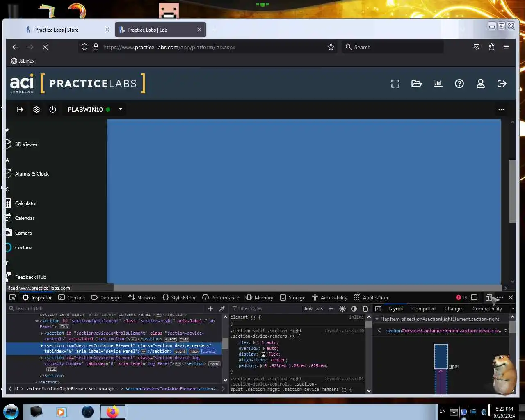The height and width of the screenshot is (420, 525).
Task: Open the Storage devtools tab
Action: pos(292,298)
